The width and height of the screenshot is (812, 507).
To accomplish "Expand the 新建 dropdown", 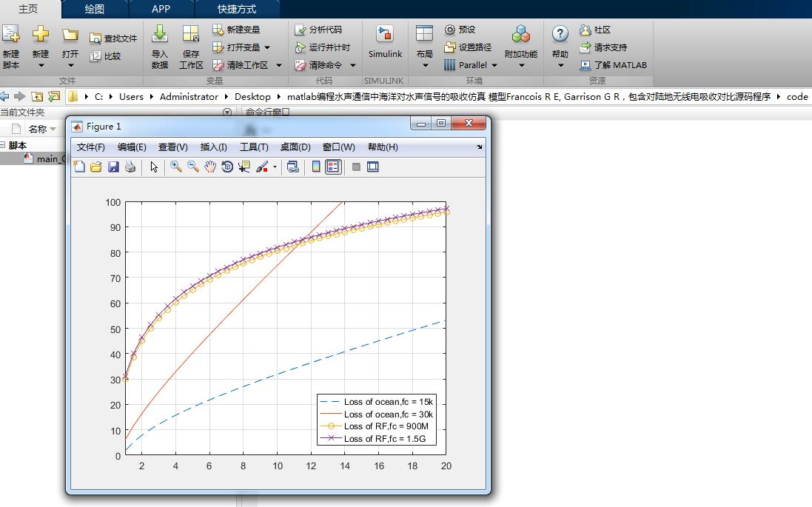I will [41, 66].
